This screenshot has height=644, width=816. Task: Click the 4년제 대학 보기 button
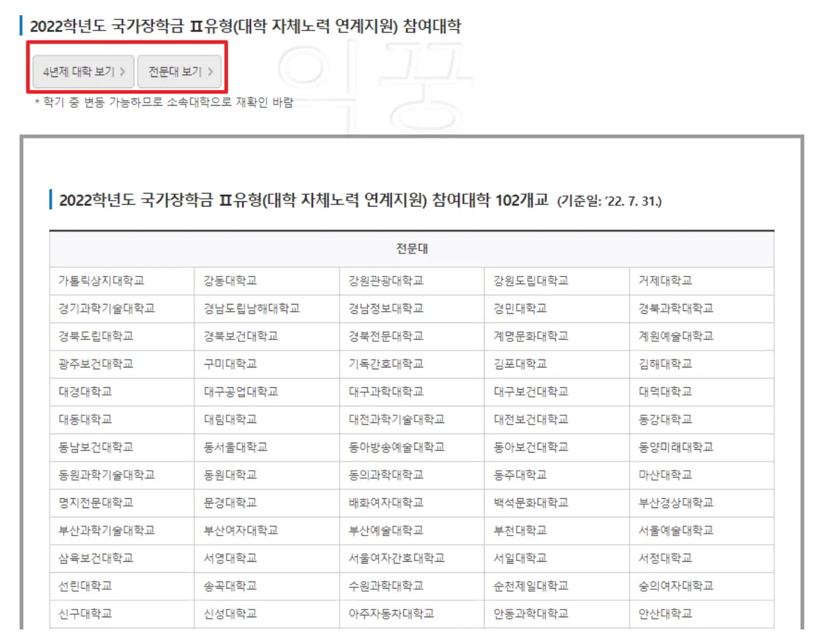[x=82, y=71]
